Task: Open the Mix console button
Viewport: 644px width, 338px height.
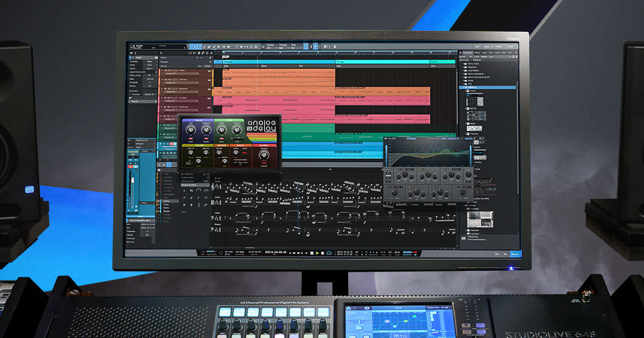Action: (506, 253)
